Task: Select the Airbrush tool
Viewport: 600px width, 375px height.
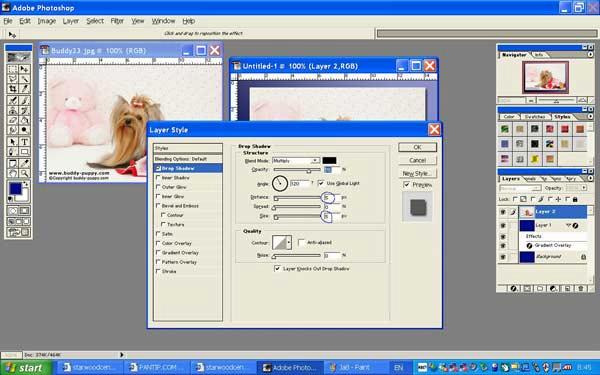Action: coord(13,101)
